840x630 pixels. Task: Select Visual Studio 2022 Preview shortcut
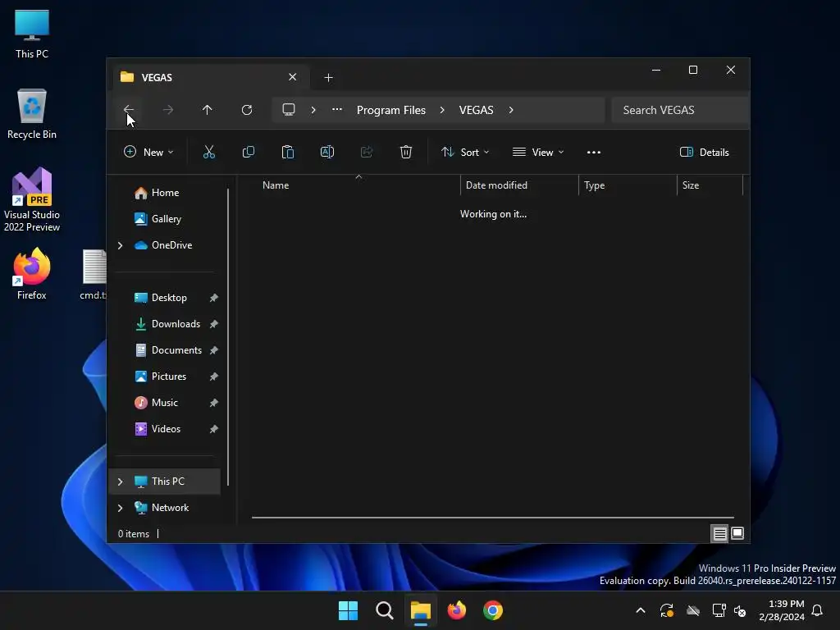coord(32,199)
